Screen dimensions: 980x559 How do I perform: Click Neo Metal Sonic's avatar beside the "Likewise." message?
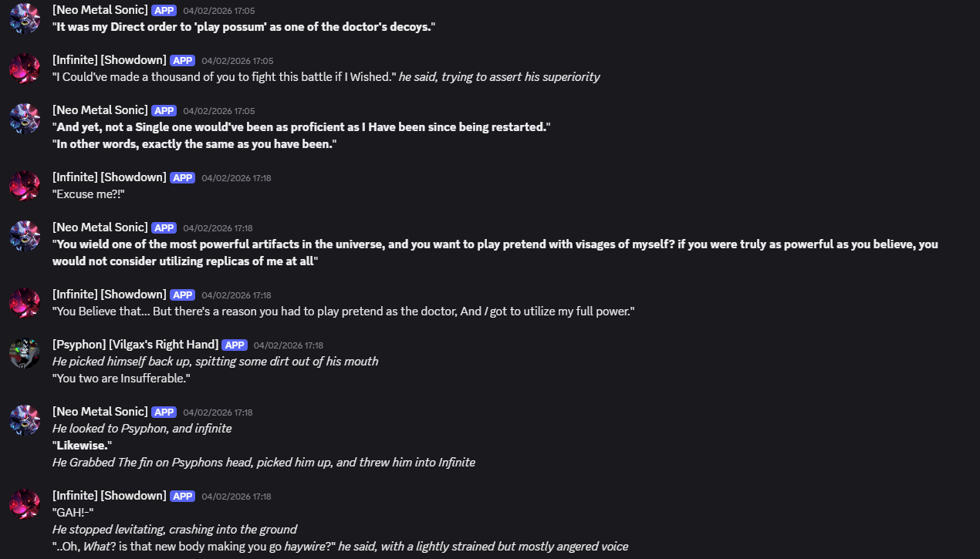tap(25, 419)
